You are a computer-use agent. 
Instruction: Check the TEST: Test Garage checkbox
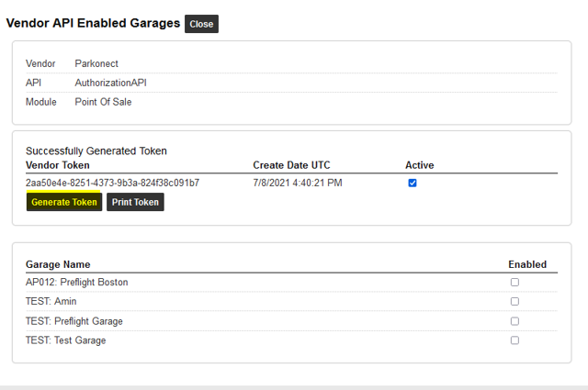click(x=514, y=340)
